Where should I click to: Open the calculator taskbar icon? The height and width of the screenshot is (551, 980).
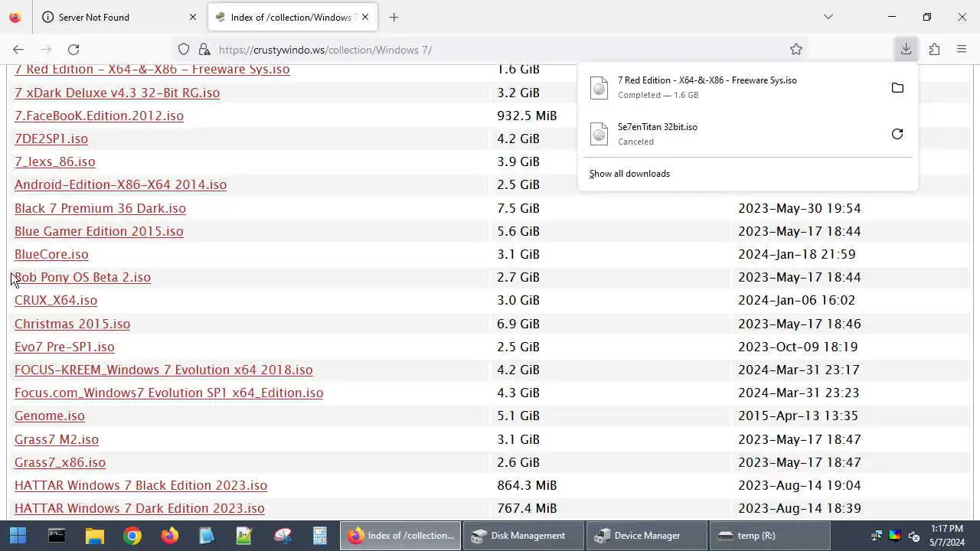[320, 536]
